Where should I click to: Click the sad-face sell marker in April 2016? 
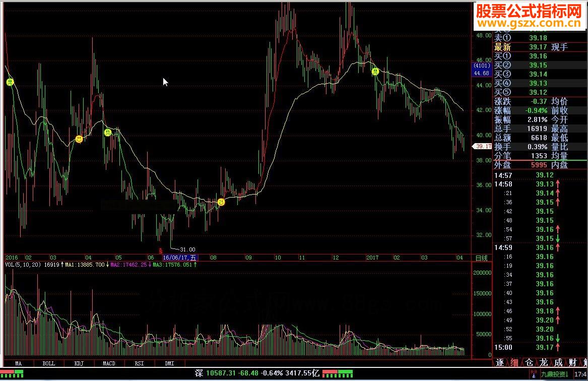[108, 133]
